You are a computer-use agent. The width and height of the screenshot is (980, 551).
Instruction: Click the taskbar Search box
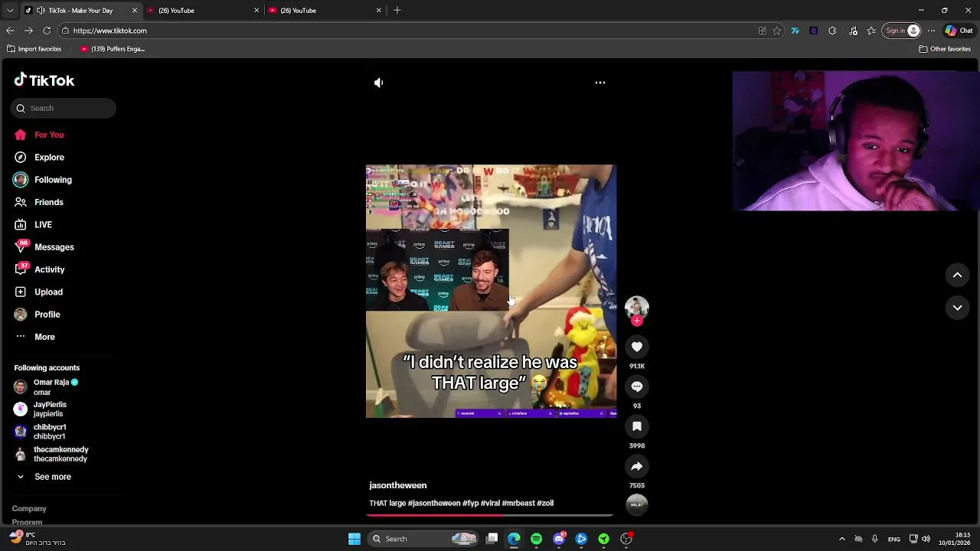click(424, 539)
